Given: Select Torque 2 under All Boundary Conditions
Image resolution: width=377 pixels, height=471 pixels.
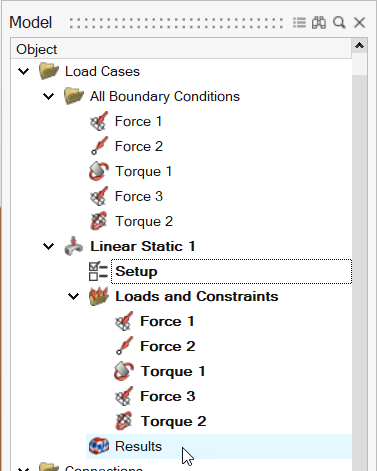Looking at the screenshot, I should [x=144, y=221].
